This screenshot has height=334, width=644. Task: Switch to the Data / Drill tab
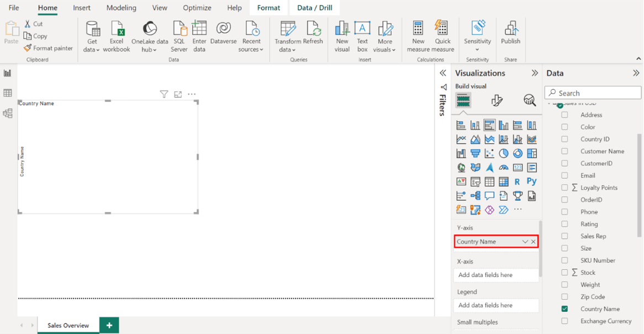click(x=314, y=8)
